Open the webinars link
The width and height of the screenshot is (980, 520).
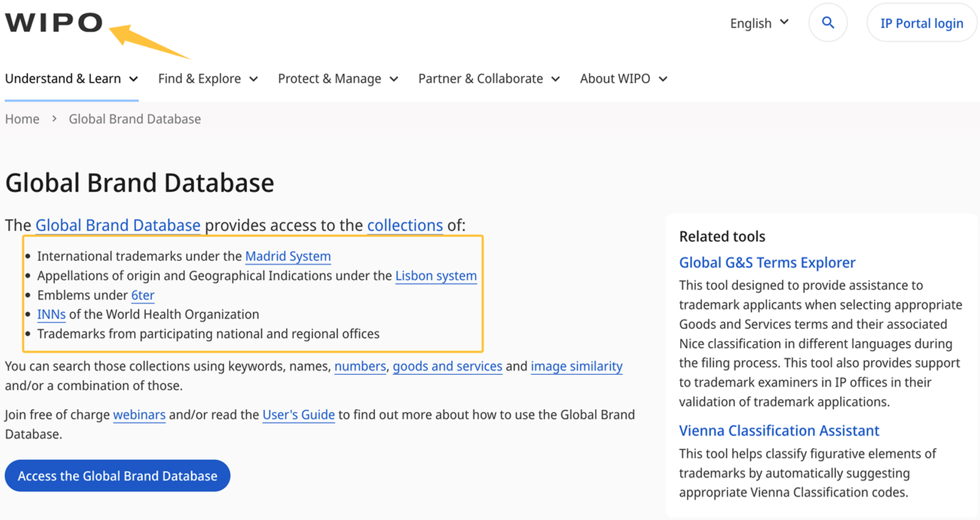(x=139, y=415)
